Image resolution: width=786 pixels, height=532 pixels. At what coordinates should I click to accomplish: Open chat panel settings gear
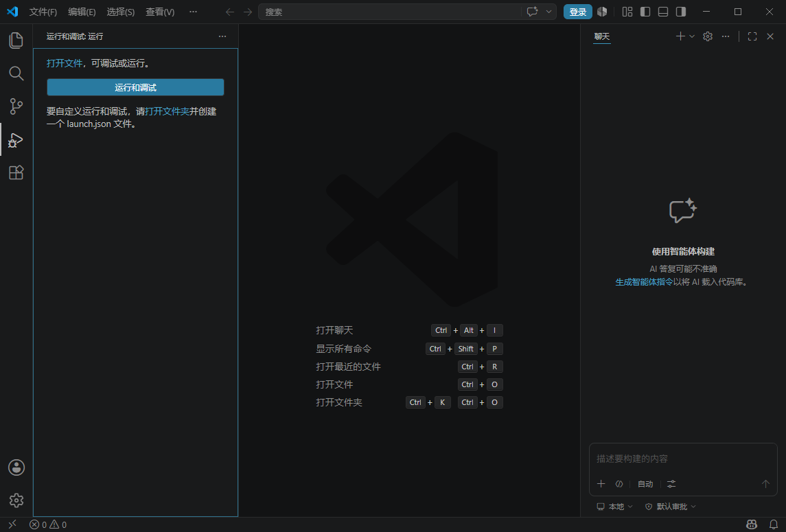pos(707,36)
